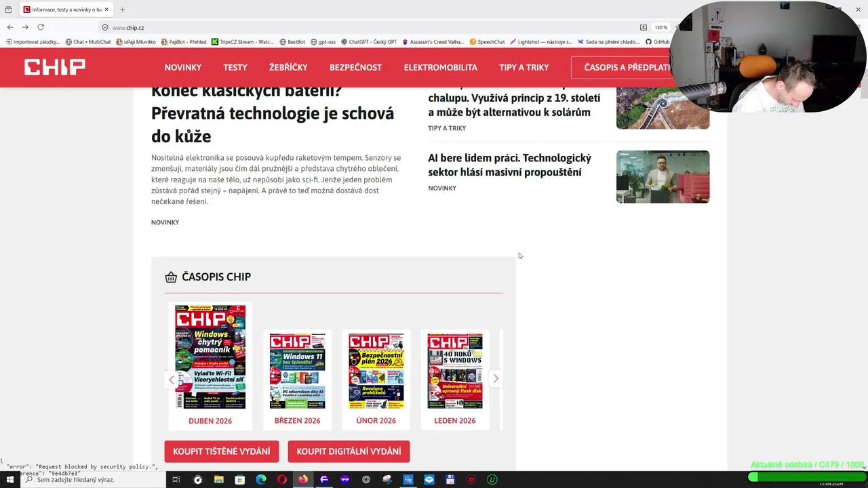868x488 pixels.
Task: Click the carousel previous arrow
Action: click(x=171, y=379)
